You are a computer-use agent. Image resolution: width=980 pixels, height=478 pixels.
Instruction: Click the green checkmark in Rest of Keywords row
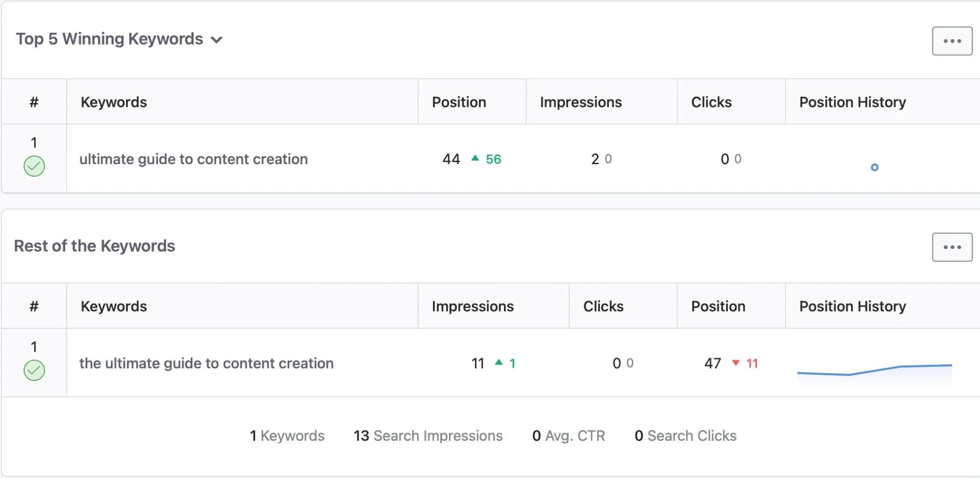[x=34, y=369]
